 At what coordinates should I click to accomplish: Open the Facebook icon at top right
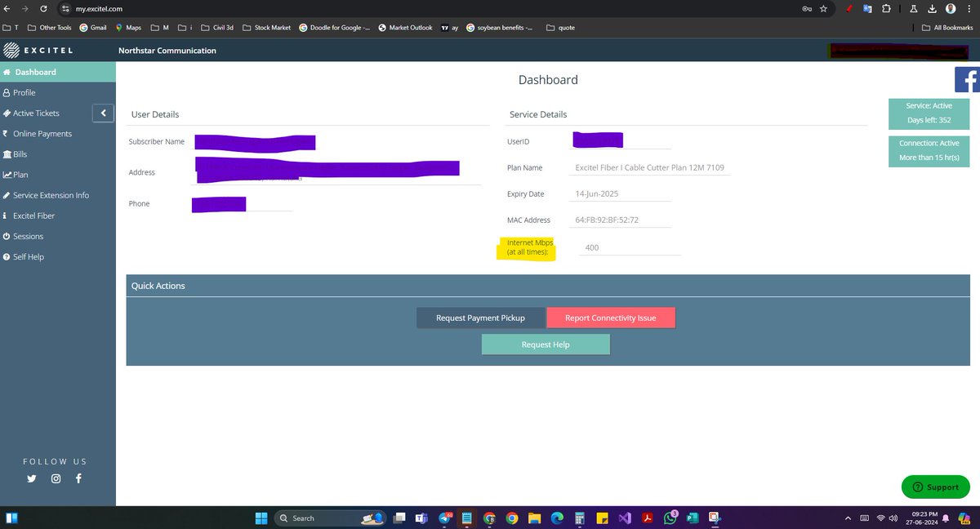click(967, 80)
